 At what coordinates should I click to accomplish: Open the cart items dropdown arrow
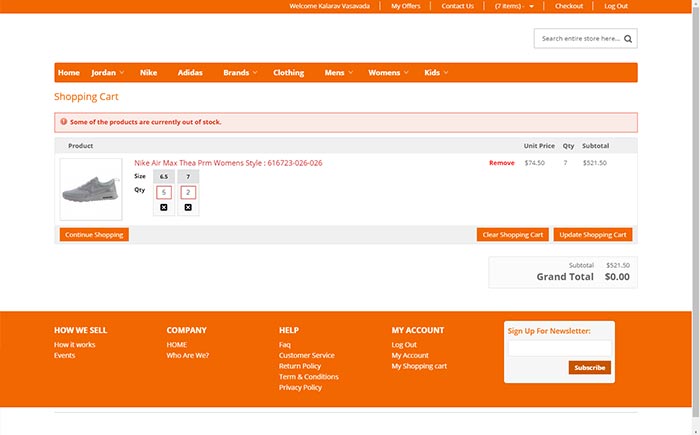coord(531,6)
